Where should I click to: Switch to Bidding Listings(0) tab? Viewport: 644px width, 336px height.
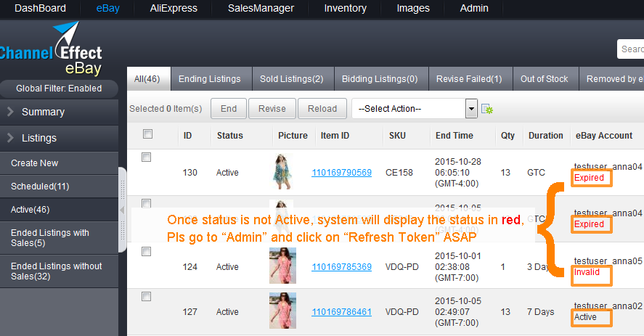[x=380, y=79]
